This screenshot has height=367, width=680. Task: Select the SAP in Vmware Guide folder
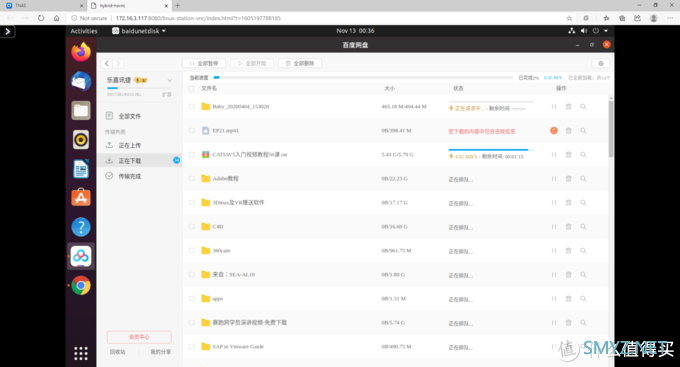coord(238,347)
